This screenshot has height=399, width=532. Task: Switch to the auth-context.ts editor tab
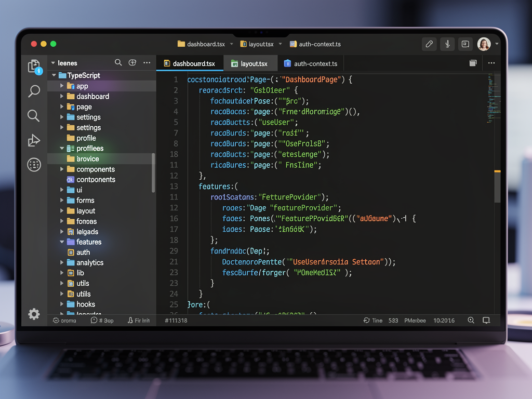[311, 63]
